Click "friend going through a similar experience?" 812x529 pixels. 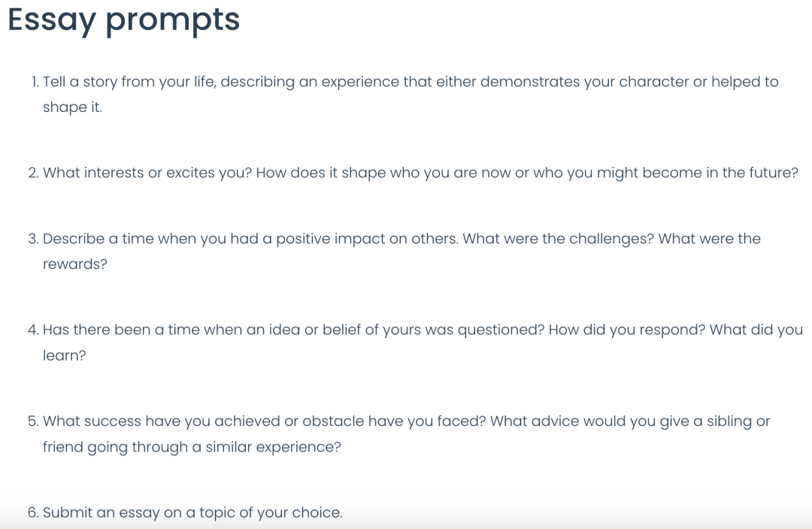(192, 446)
